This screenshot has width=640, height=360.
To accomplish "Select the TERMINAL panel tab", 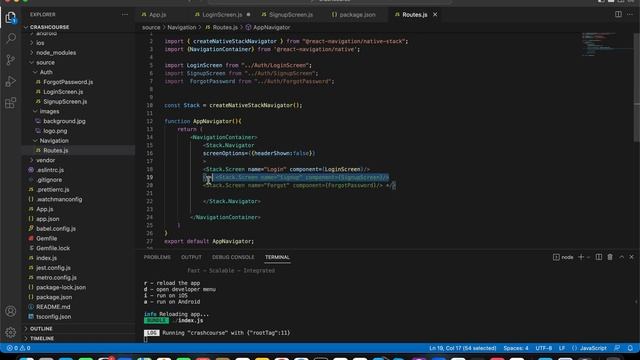I will 277,257.
